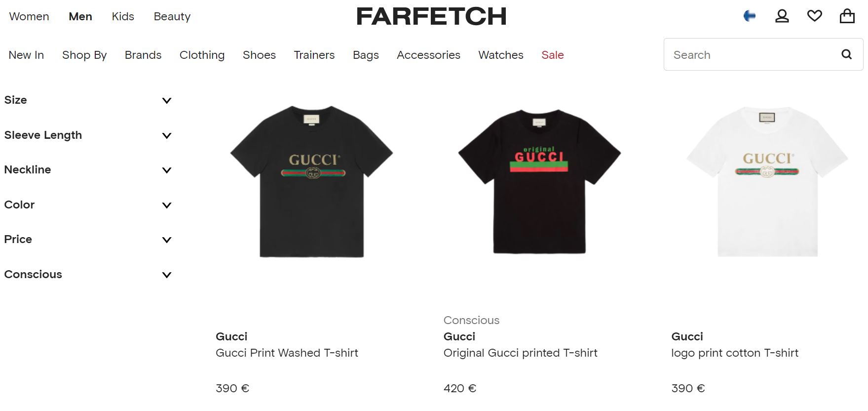This screenshot has height=411, width=868.
Task: Expand the Size filter
Action: (x=88, y=100)
